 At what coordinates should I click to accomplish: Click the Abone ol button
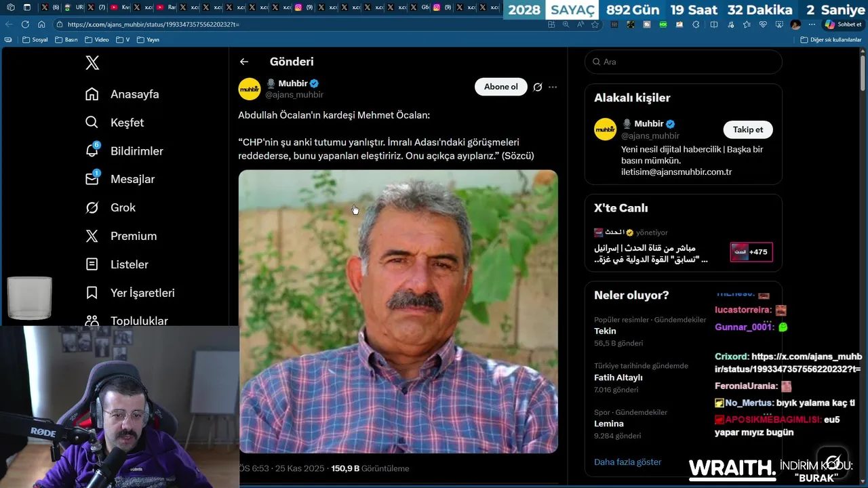(501, 87)
